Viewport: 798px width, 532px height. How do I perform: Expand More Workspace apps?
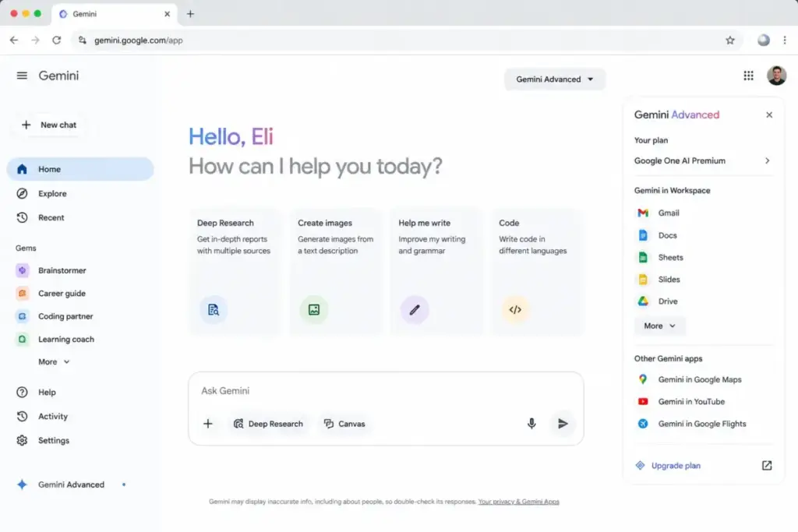pos(659,326)
